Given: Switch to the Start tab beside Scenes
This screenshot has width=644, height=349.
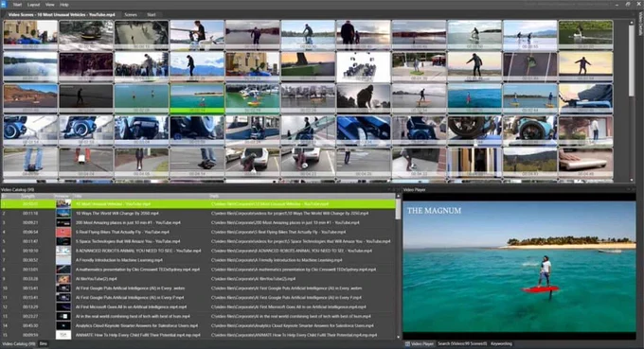Looking at the screenshot, I should tap(152, 15).
